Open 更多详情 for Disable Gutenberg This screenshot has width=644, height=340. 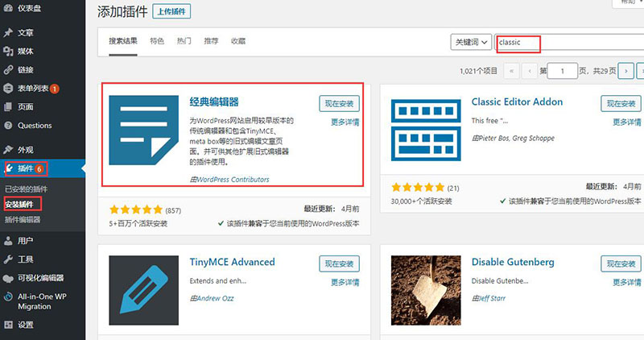(627, 283)
